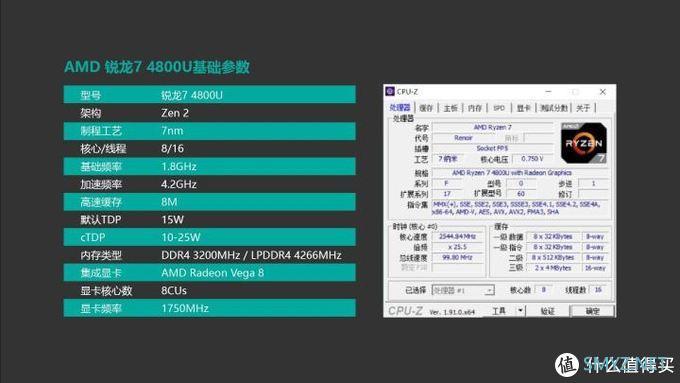Viewport: 680px width, 383px height.
Task: Click the 线程数 value 16
Action: click(x=598, y=290)
